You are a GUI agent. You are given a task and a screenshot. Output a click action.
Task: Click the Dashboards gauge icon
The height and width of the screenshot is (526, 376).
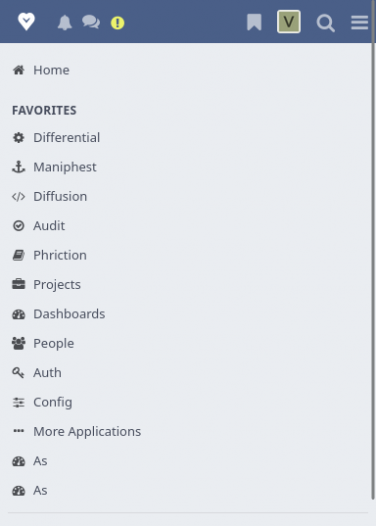point(18,314)
